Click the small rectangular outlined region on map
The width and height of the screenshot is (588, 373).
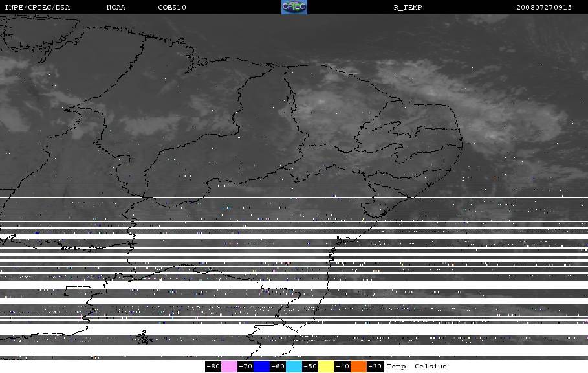78,291
